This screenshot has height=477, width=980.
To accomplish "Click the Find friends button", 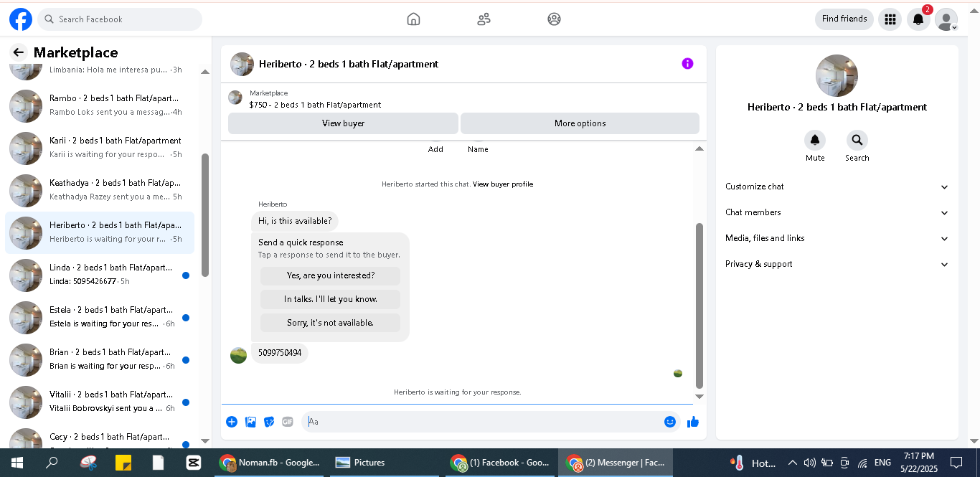I will [x=844, y=19].
